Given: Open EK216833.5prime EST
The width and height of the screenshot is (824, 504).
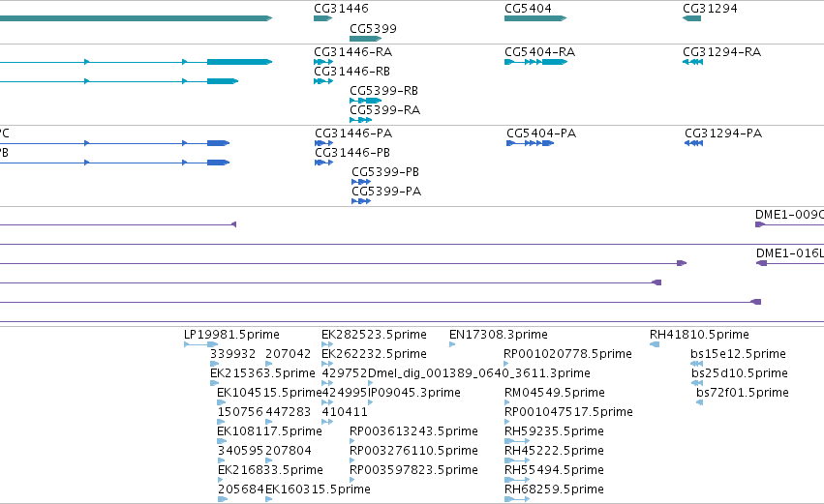Looking at the screenshot, I should tap(270, 471).
